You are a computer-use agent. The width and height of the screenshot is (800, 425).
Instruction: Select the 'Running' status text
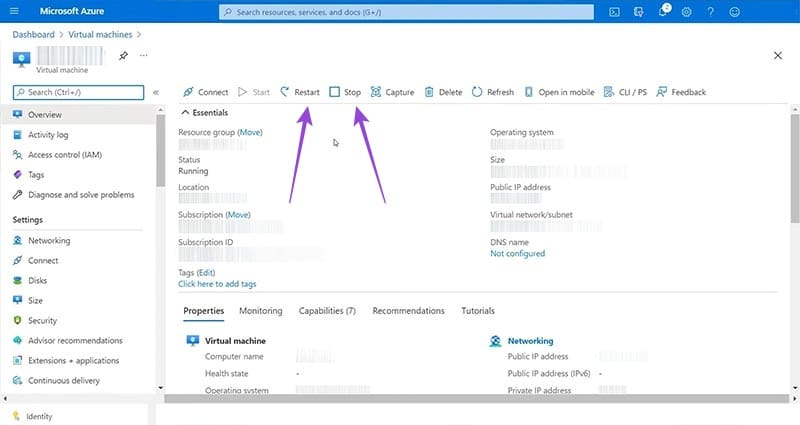(193, 171)
